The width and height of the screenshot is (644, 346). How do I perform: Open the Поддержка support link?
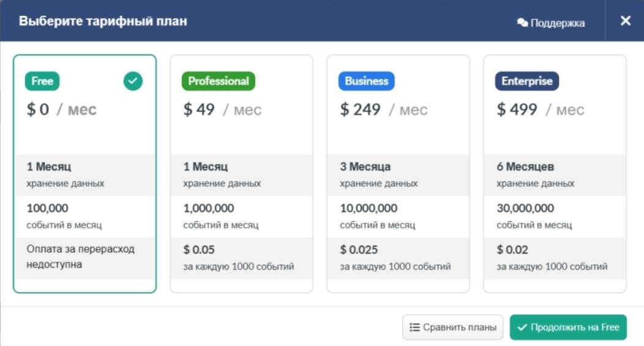click(x=551, y=23)
